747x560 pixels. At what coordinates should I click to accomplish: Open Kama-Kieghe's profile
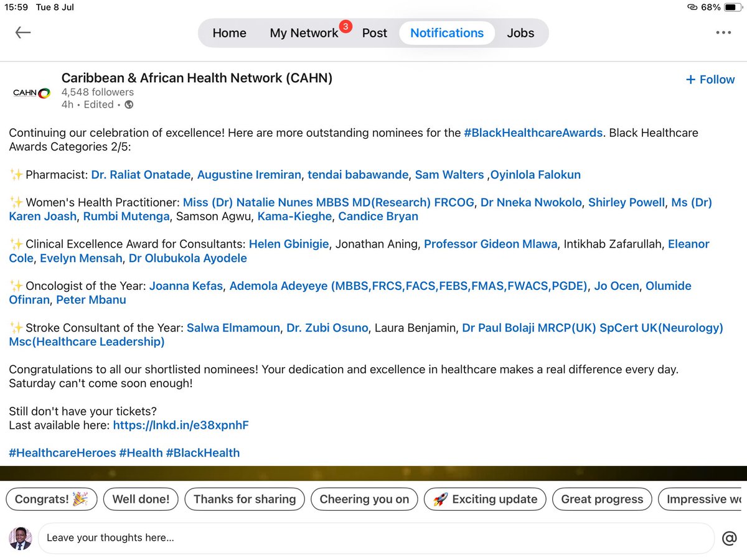coord(294,217)
